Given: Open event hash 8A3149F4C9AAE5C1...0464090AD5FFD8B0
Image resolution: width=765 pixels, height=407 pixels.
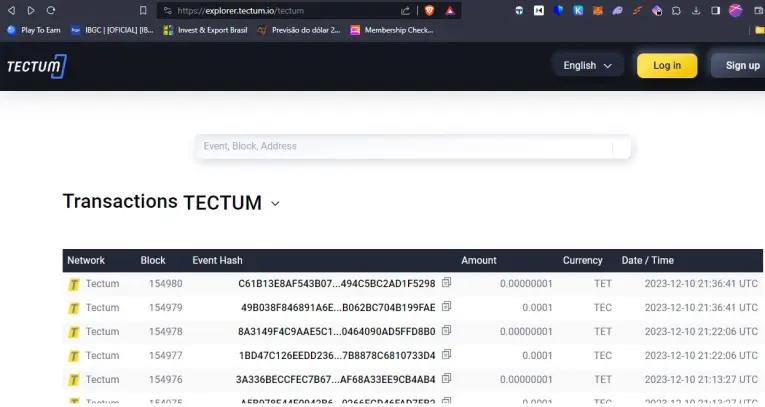Looking at the screenshot, I should click(x=337, y=331).
